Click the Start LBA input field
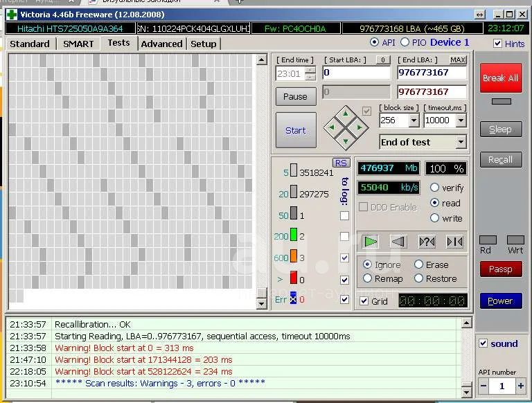Screen dimensions: 532x403 coord(356,73)
